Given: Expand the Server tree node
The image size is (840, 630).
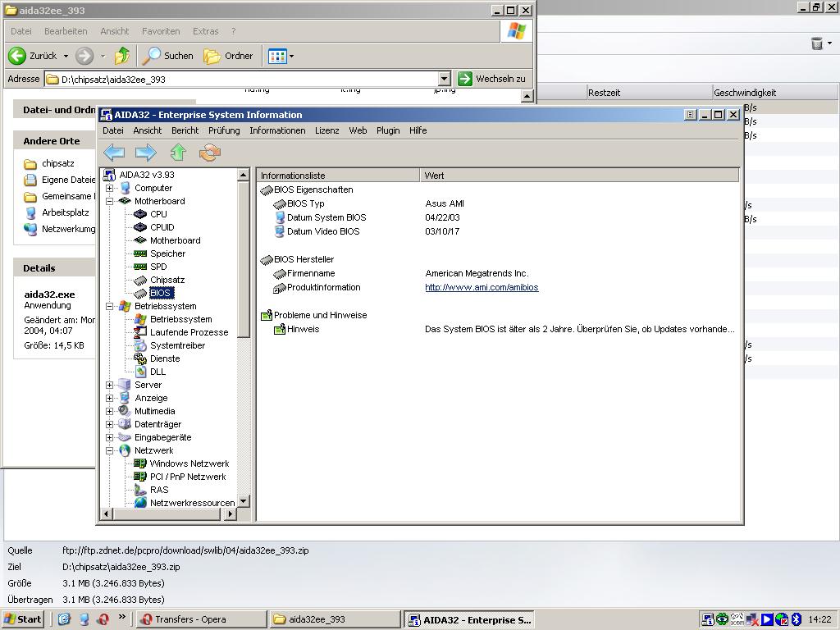Looking at the screenshot, I should 110,385.
